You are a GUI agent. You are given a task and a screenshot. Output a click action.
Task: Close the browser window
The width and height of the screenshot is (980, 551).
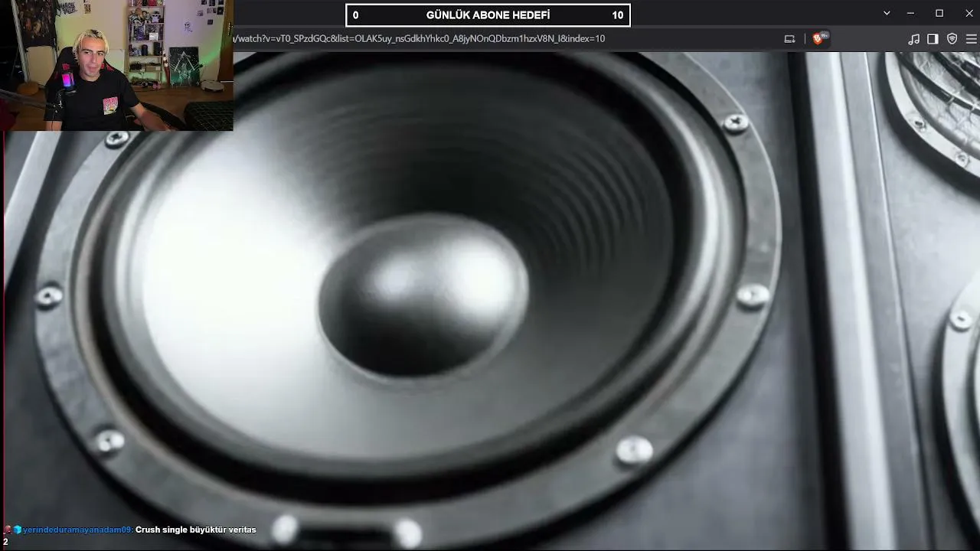969,13
